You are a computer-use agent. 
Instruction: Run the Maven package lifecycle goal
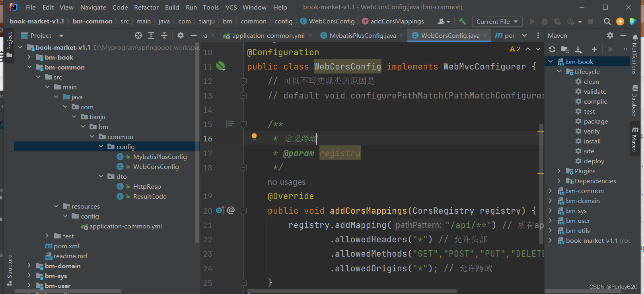595,121
